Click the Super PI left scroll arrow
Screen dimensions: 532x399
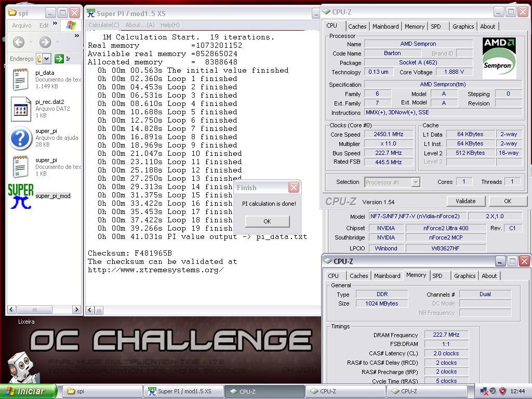click(x=90, y=310)
